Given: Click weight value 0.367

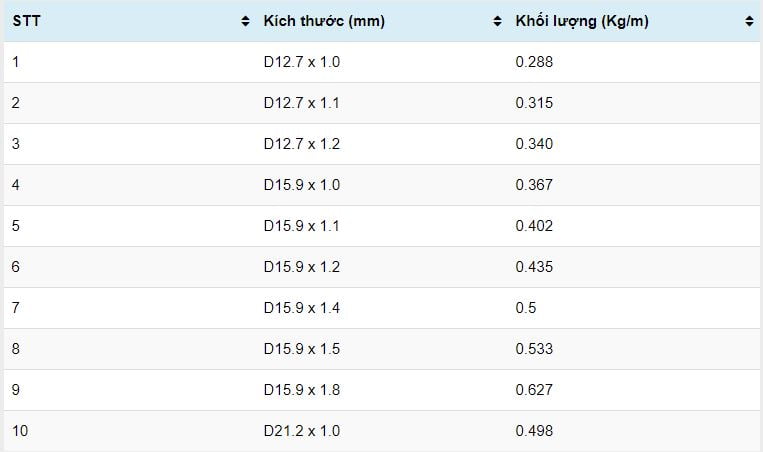Looking at the screenshot, I should [534, 184].
